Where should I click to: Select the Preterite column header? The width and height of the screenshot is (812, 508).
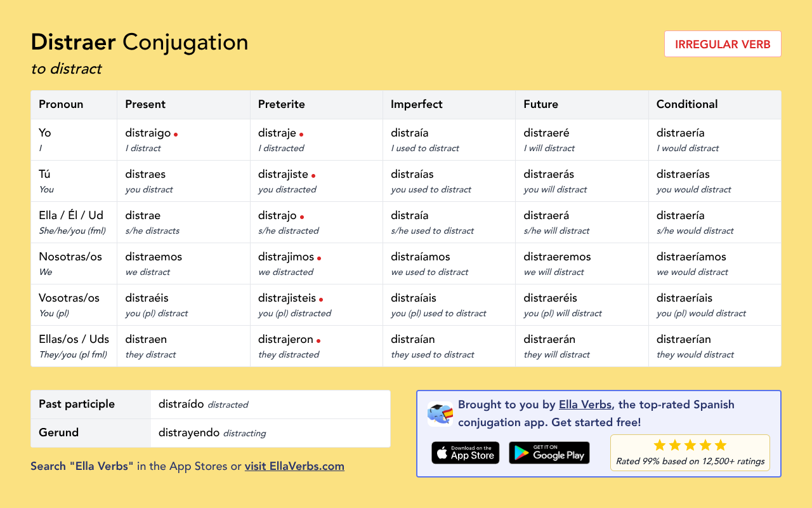282,104
